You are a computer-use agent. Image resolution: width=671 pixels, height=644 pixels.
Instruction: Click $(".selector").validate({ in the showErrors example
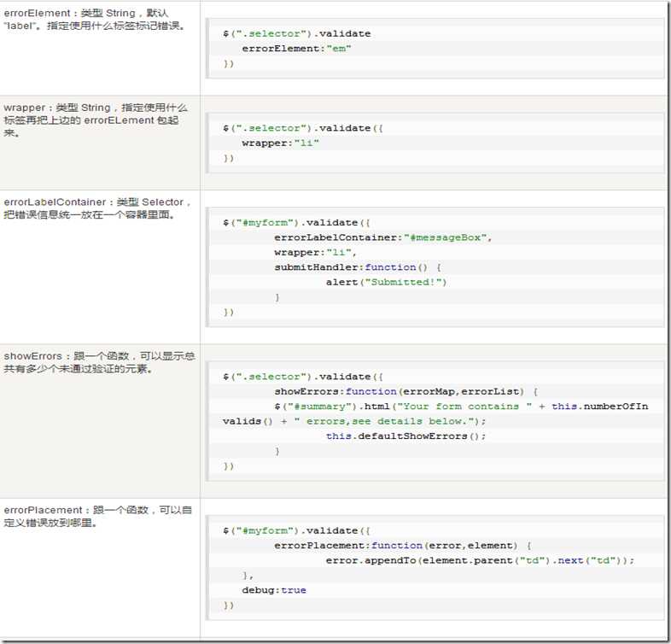click(302, 377)
